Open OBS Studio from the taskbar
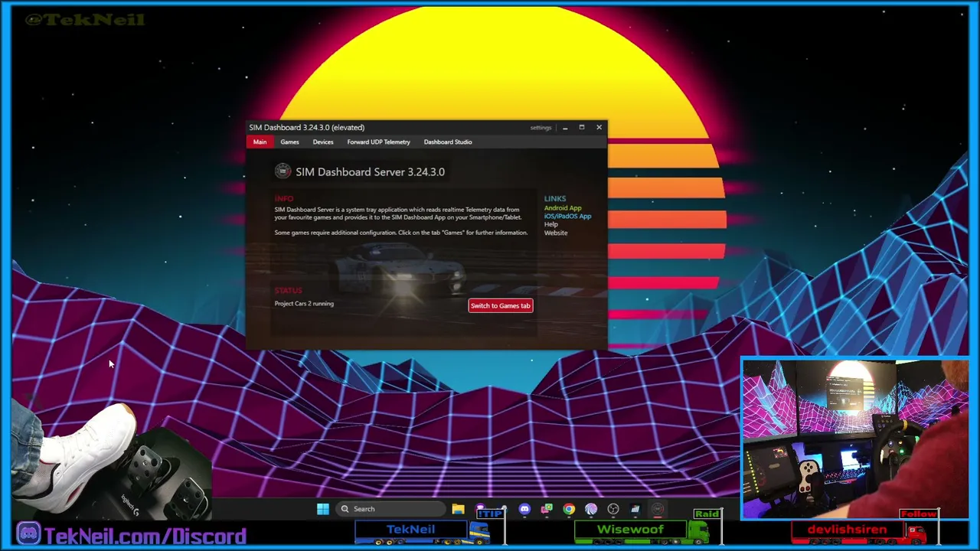980x551 pixels. point(613,509)
